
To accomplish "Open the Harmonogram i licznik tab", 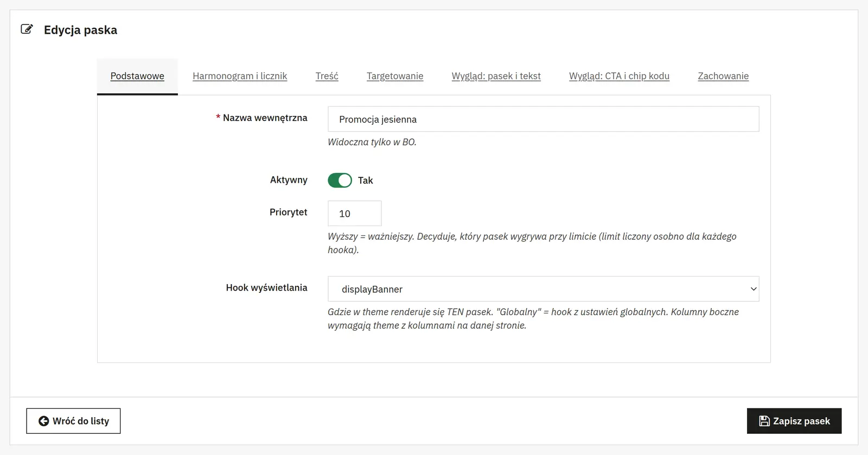I will 240,76.
